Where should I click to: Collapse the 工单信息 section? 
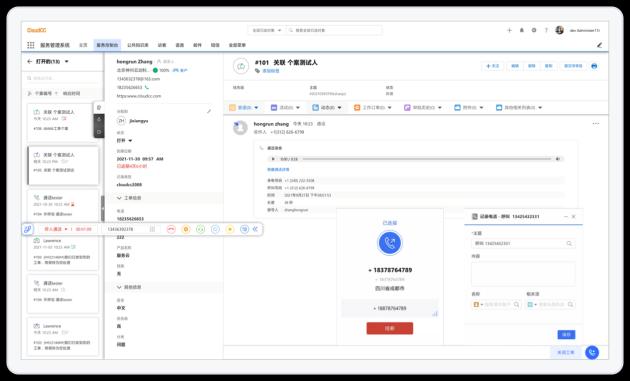(x=119, y=198)
